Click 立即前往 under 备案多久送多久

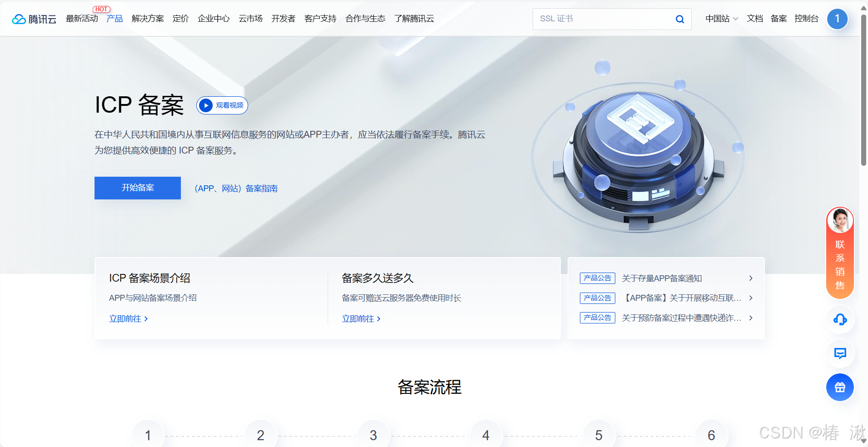361,319
